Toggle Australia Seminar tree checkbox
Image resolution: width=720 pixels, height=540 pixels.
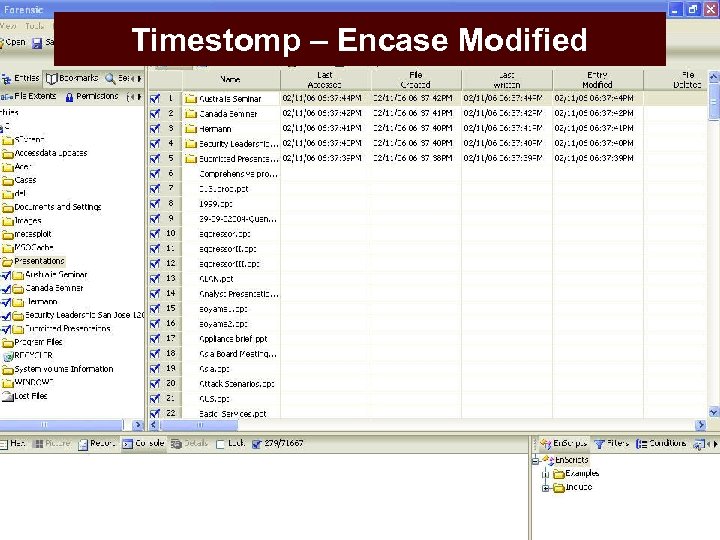pos(6,276)
